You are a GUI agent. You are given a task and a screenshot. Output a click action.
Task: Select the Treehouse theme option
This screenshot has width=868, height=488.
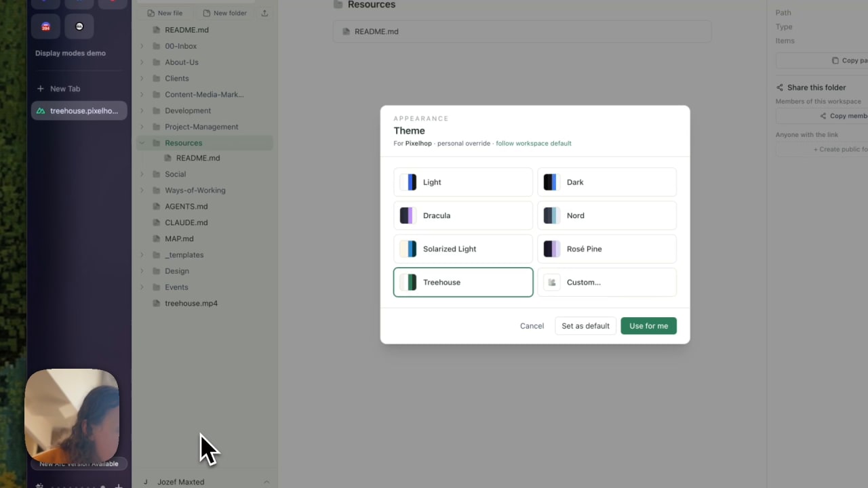463,282
